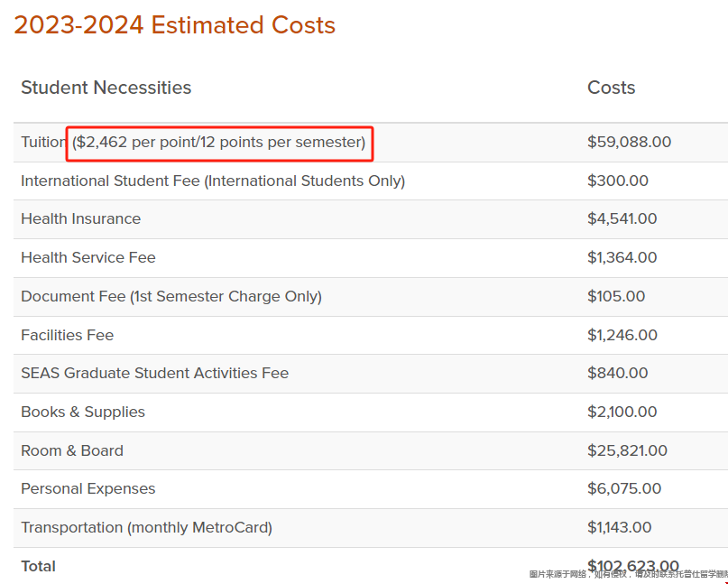Select the Health Service Fee label
The width and height of the screenshot is (728, 584).
[88, 257]
